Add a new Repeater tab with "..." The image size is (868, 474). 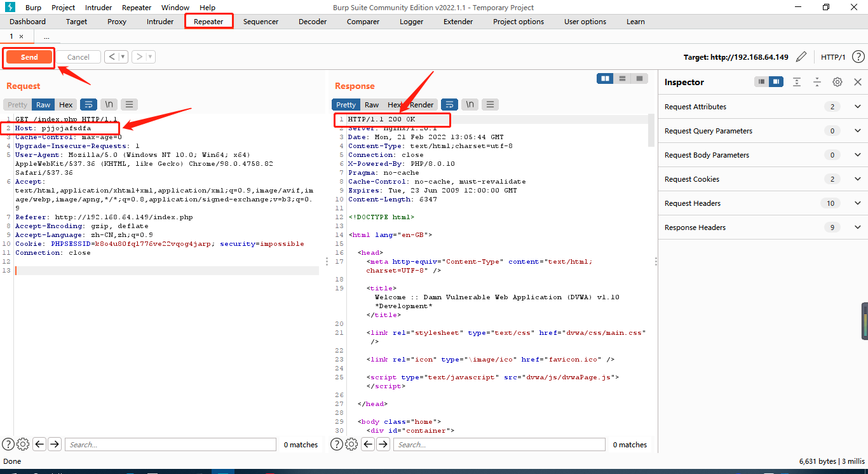click(46, 36)
